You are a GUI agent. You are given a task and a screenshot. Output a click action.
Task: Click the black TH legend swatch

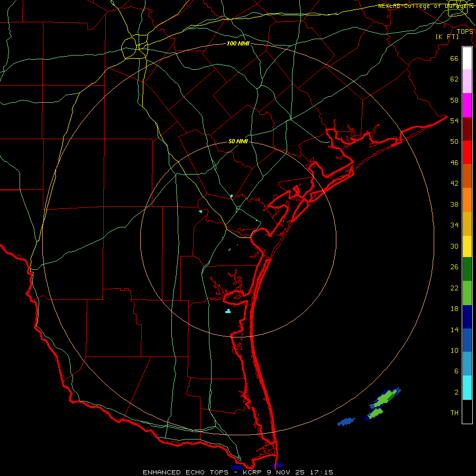click(467, 411)
